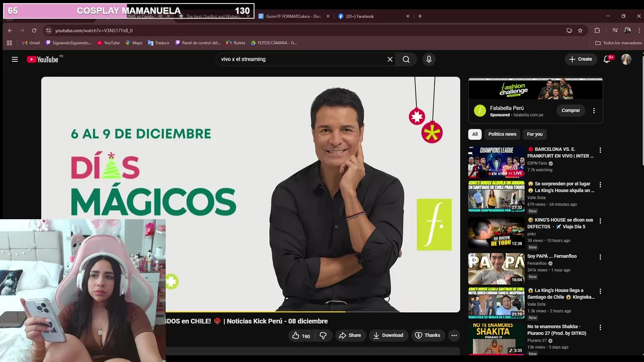The height and width of the screenshot is (362, 644).
Task: Open Soy PAPÁ Fernanfloo thumbnail
Action: pos(496,268)
